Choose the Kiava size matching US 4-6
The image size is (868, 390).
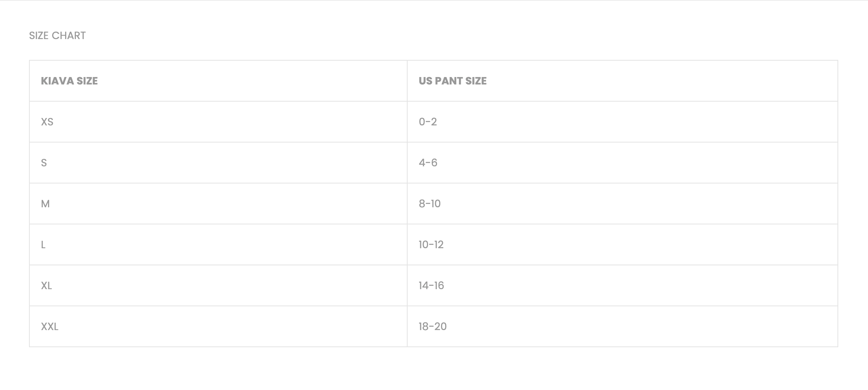point(44,163)
